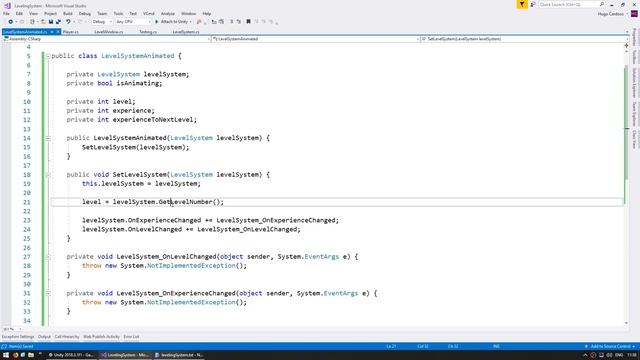Image resolution: width=640 pixels, height=360 pixels.
Task: Open the Output panel tab
Action: tap(44, 337)
